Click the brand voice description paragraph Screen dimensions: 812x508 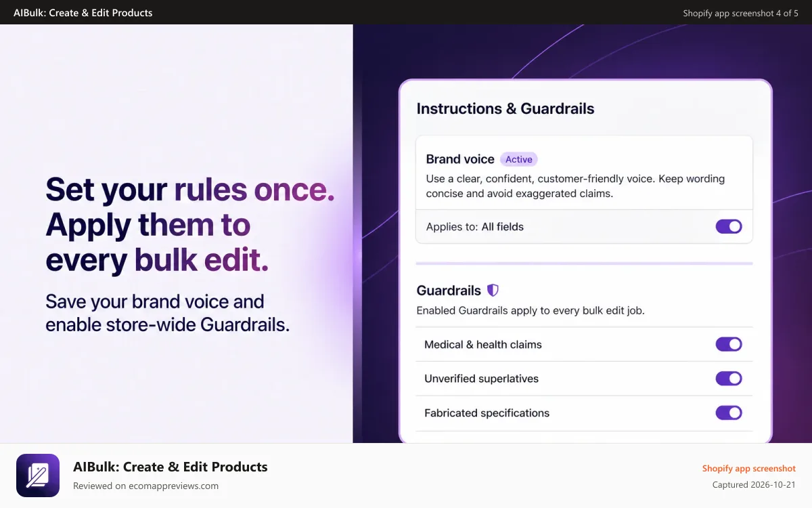[575, 186]
